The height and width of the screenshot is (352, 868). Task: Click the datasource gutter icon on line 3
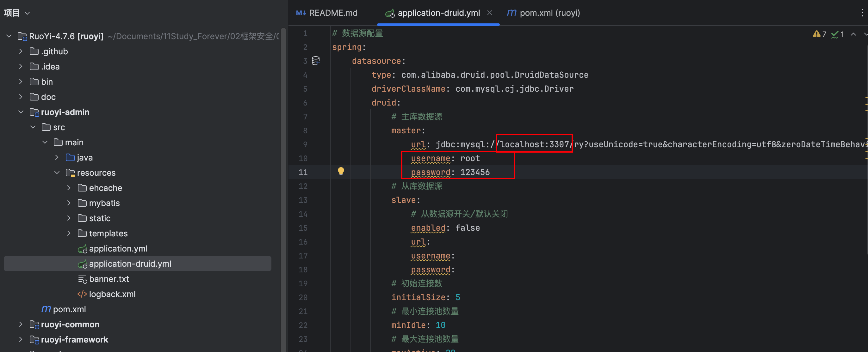click(315, 61)
